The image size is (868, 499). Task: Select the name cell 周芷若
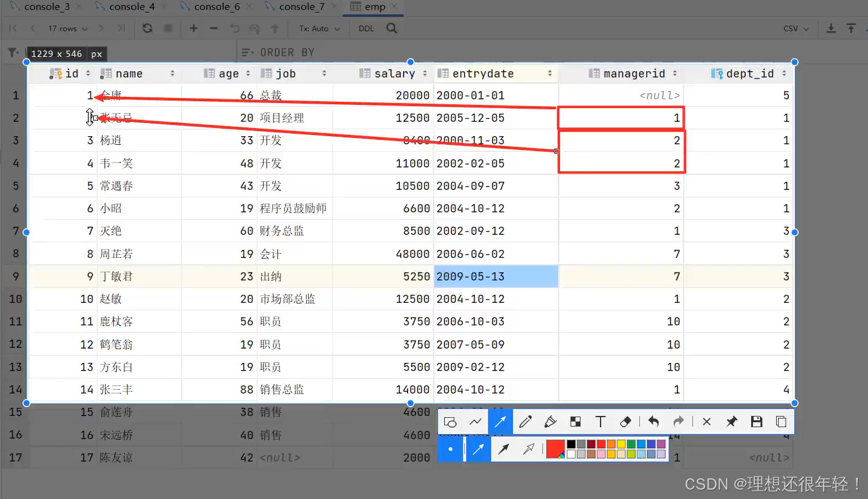coord(139,254)
